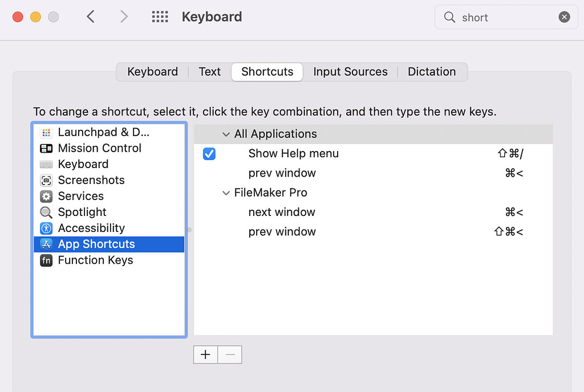584x392 pixels.
Task: Click the Mission Control sidebar icon
Action: click(x=46, y=148)
